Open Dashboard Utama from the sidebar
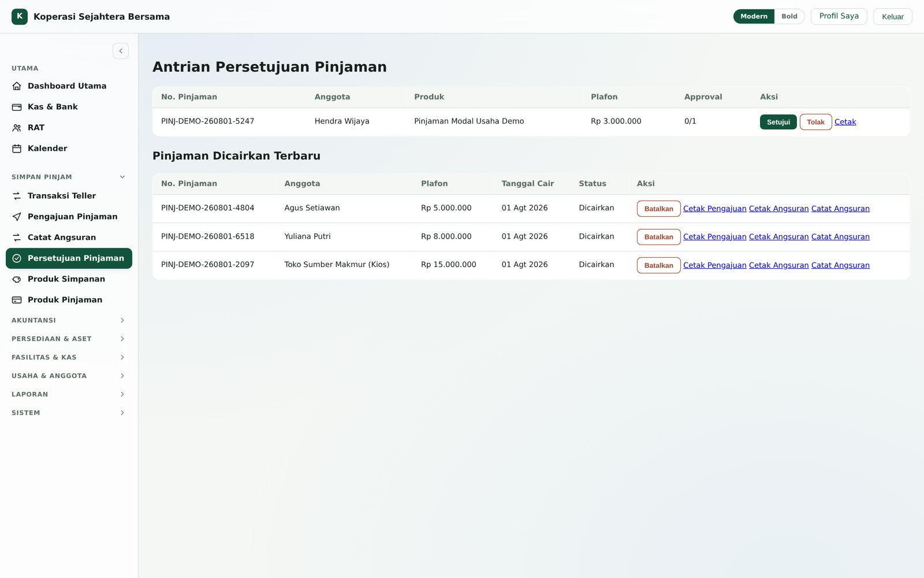Viewport: 924px width, 578px height. point(69,86)
